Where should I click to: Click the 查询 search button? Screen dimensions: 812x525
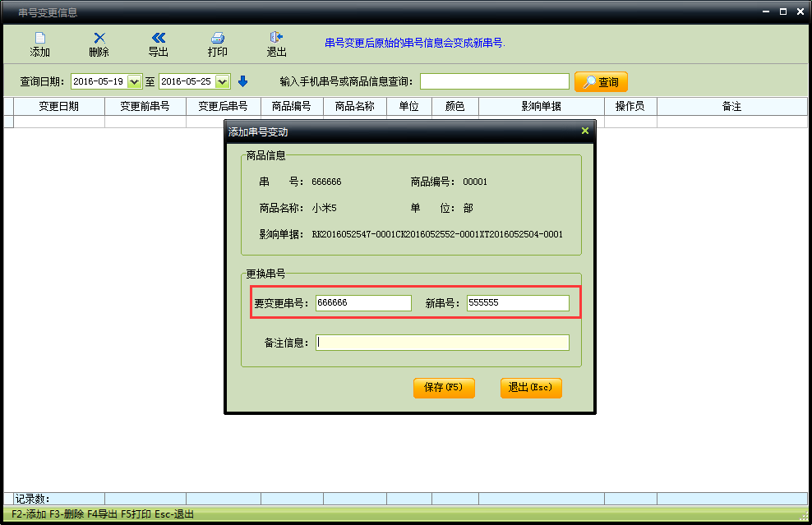(601, 82)
